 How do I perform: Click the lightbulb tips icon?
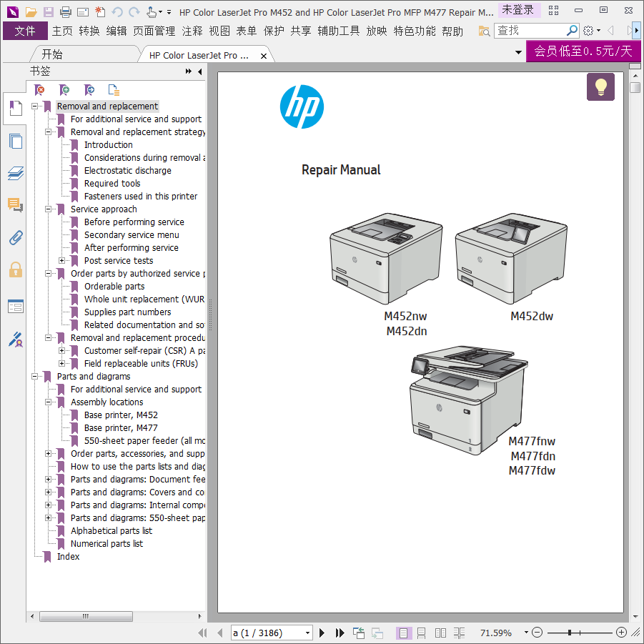(x=600, y=86)
